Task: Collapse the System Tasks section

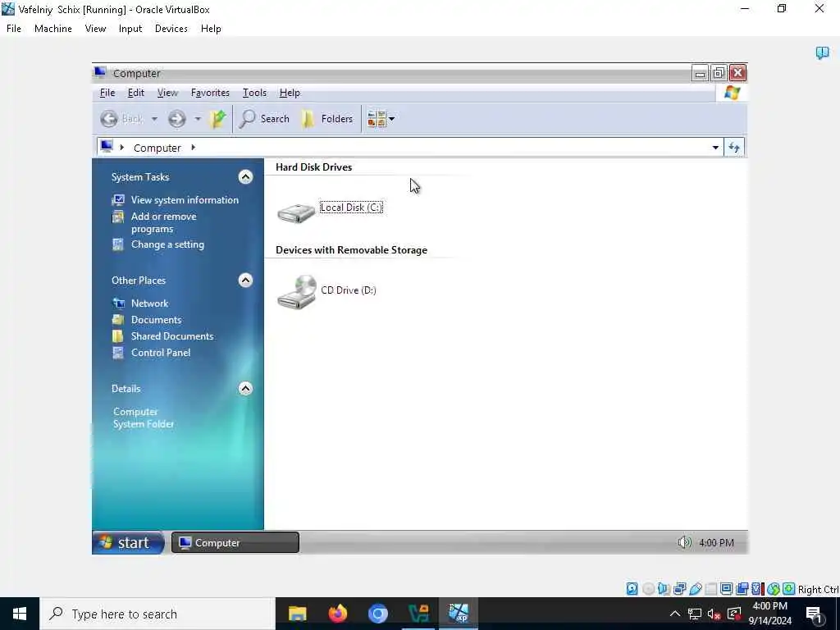Action: (x=245, y=177)
